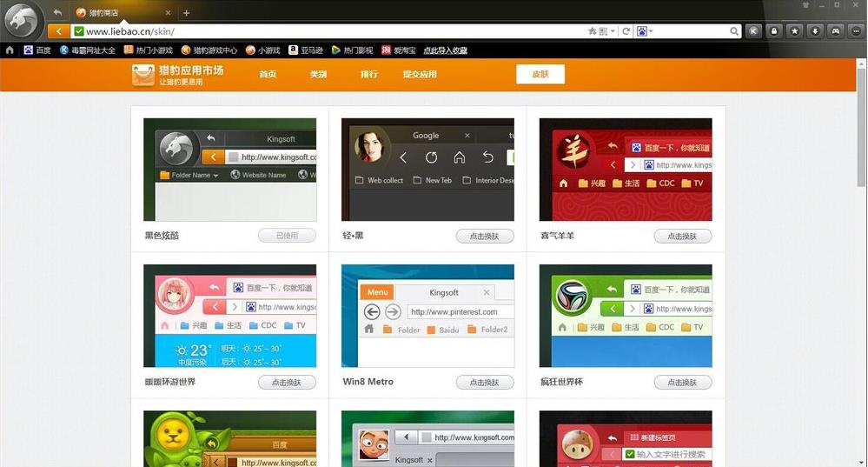Open the favorites star toolbar button
The width and height of the screenshot is (868, 467).
[794, 31]
